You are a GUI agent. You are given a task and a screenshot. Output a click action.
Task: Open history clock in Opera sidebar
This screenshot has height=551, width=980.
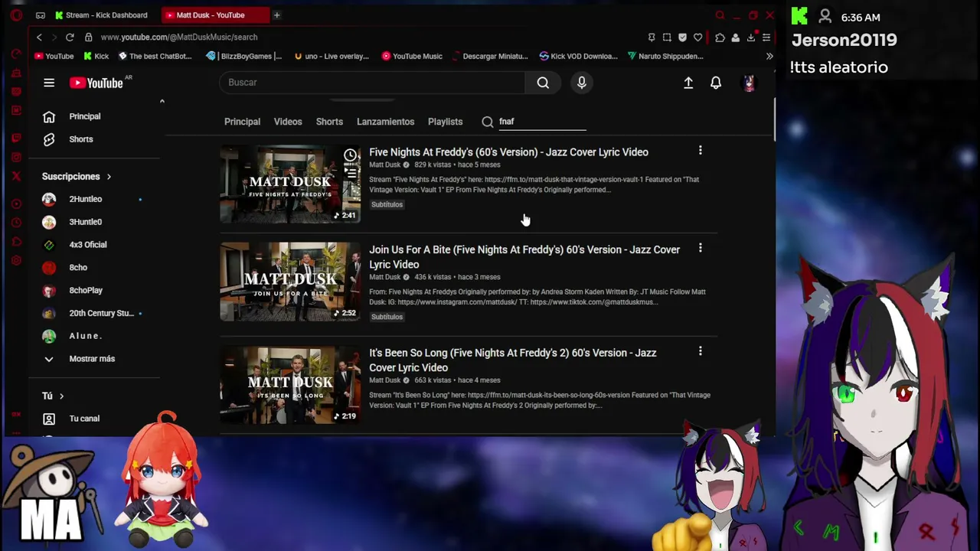pyautogui.click(x=16, y=223)
